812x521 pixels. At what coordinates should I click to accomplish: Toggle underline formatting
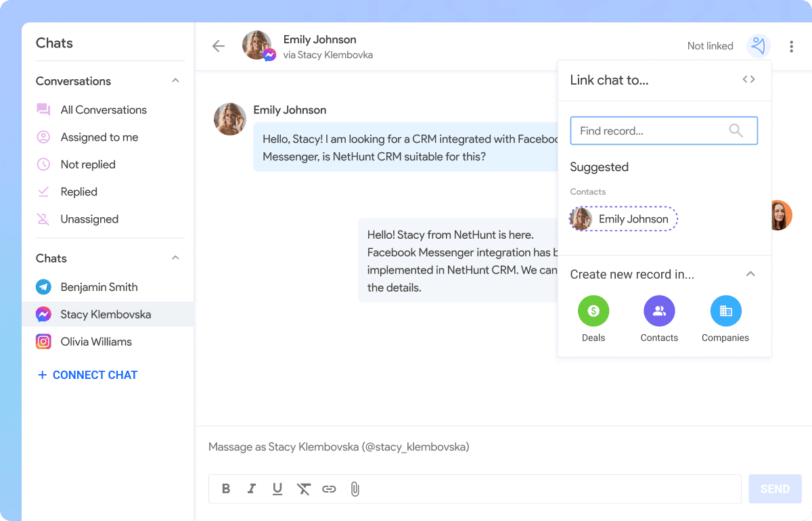point(277,489)
